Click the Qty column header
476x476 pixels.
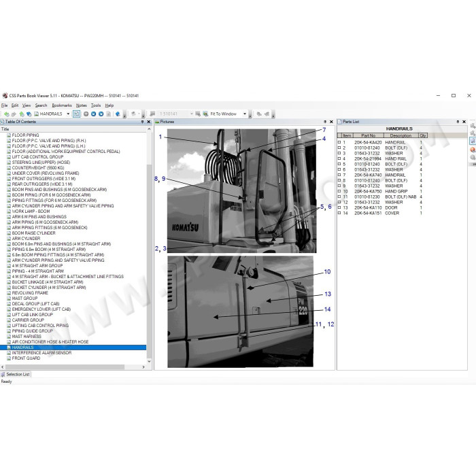pos(423,135)
